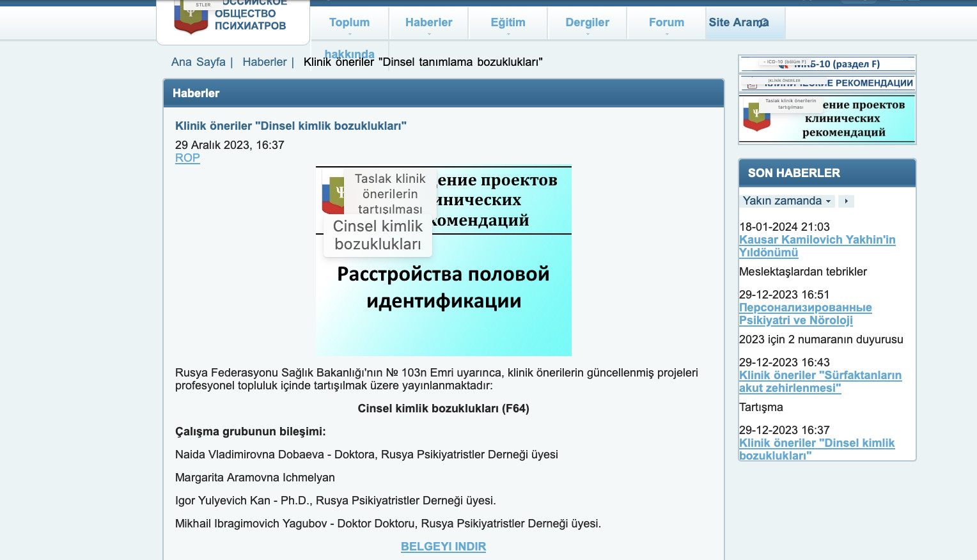
Task: Expand the Toplum hakkında menu
Action: click(x=349, y=23)
